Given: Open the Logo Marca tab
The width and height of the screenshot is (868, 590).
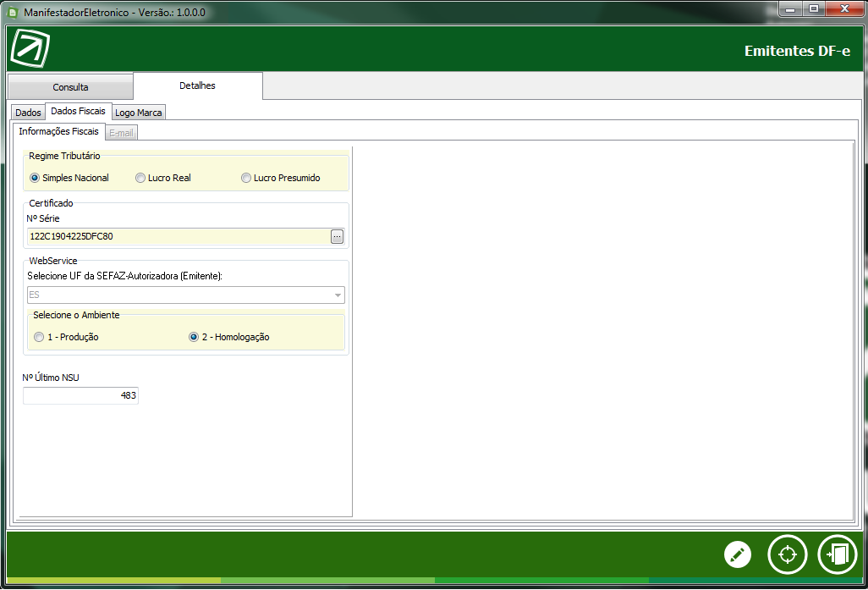Looking at the screenshot, I should click(x=139, y=113).
